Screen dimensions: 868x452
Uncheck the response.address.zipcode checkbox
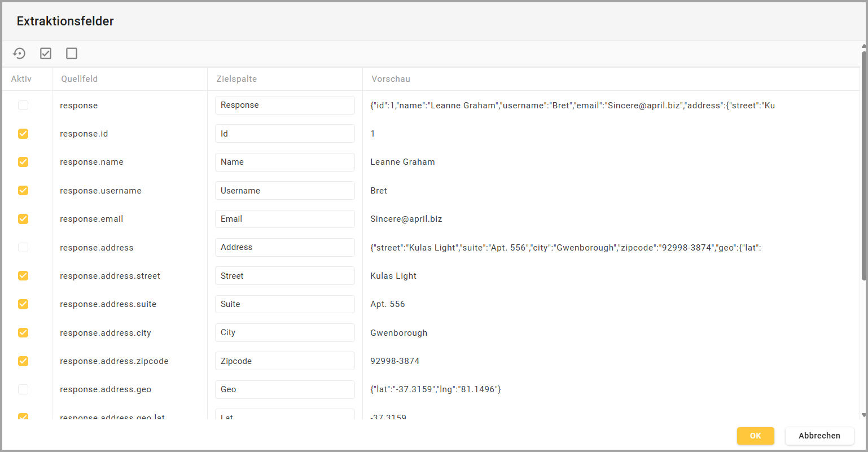(x=23, y=361)
